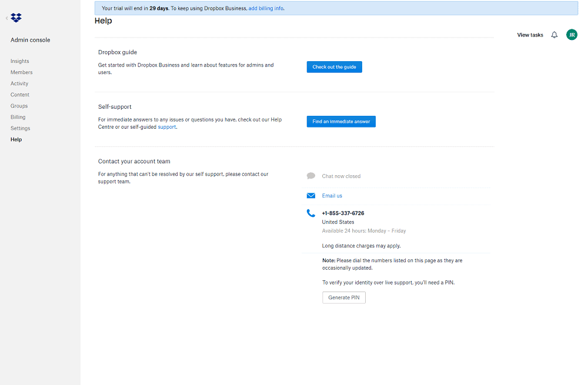Open Insights in sidebar
588x385 pixels.
[20, 61]
